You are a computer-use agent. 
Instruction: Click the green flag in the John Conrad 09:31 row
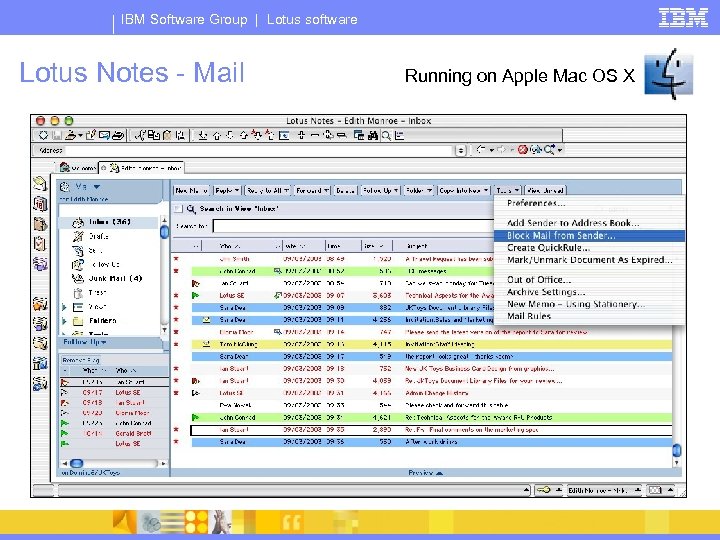click(x=196, y=417)
